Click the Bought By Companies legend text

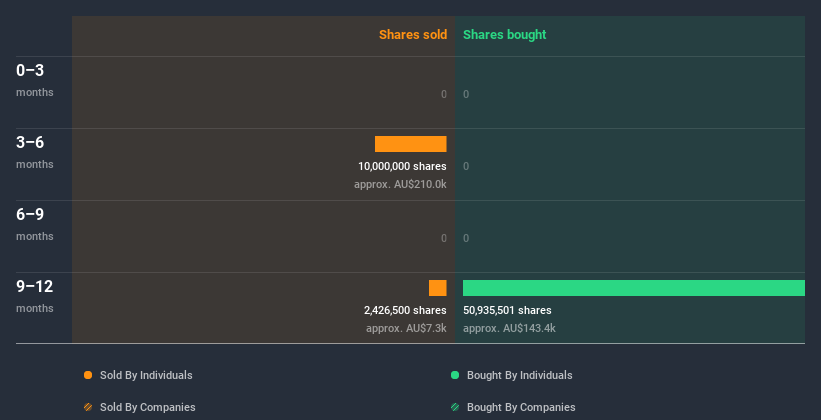pyautogui.click(x=521, y=407)
